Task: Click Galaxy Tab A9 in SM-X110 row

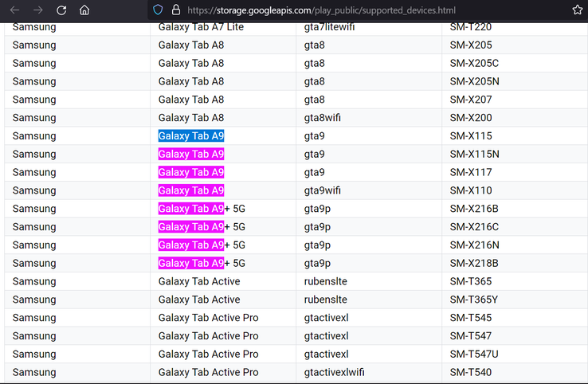Action: click(191, 190)
